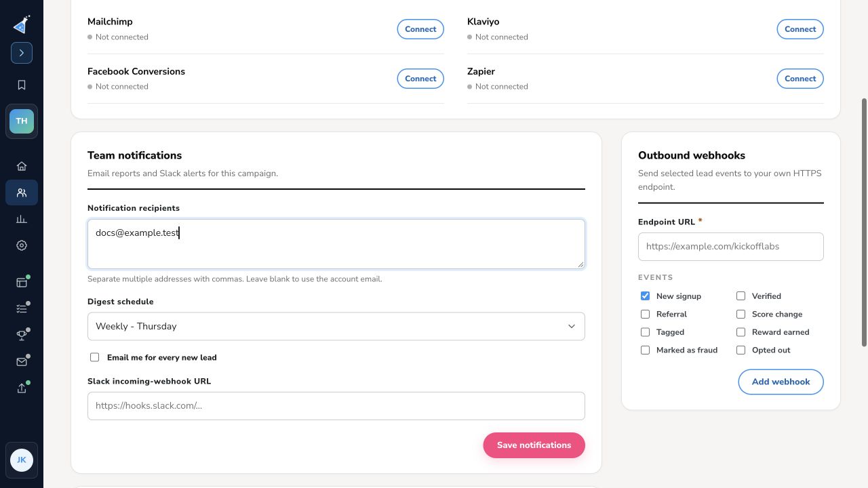Open the layout pages icon
The height and width of the screenshot is (488, 868).
coord(22,283)
